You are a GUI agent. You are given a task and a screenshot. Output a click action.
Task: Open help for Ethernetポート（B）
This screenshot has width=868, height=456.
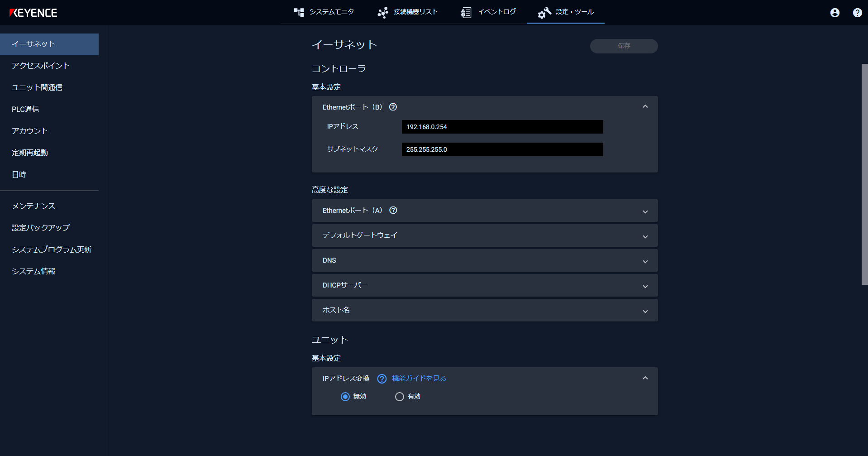pos(393,107)
